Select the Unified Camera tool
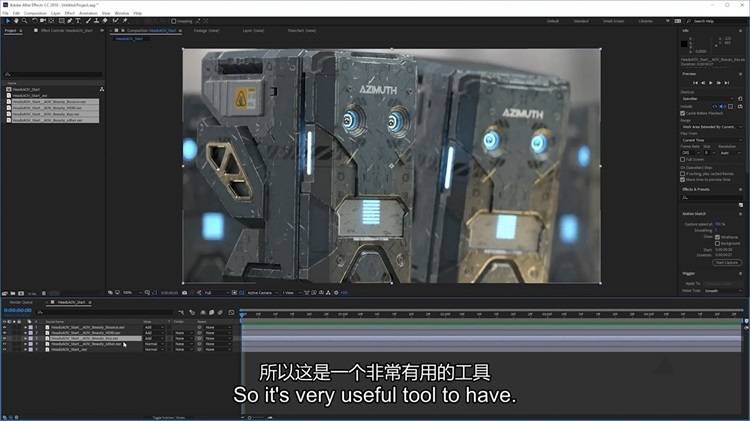The height and width of the screenshot is (421, 750). click(x=43, y=21)
